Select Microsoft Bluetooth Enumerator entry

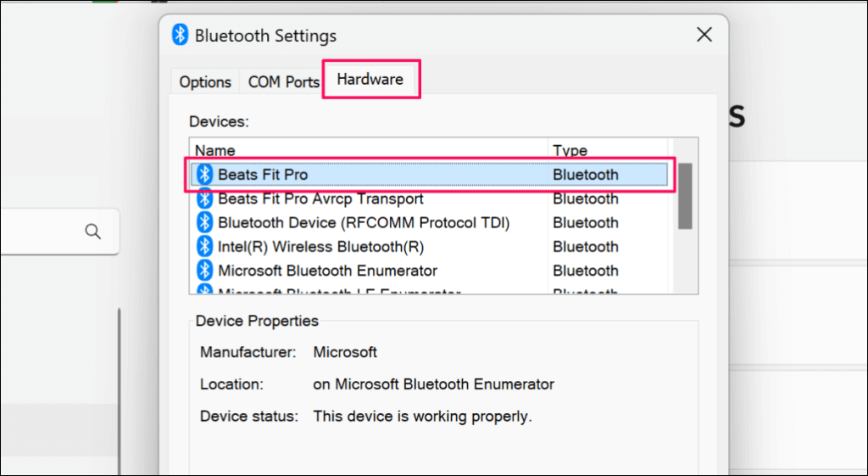(x=327, y=271)
